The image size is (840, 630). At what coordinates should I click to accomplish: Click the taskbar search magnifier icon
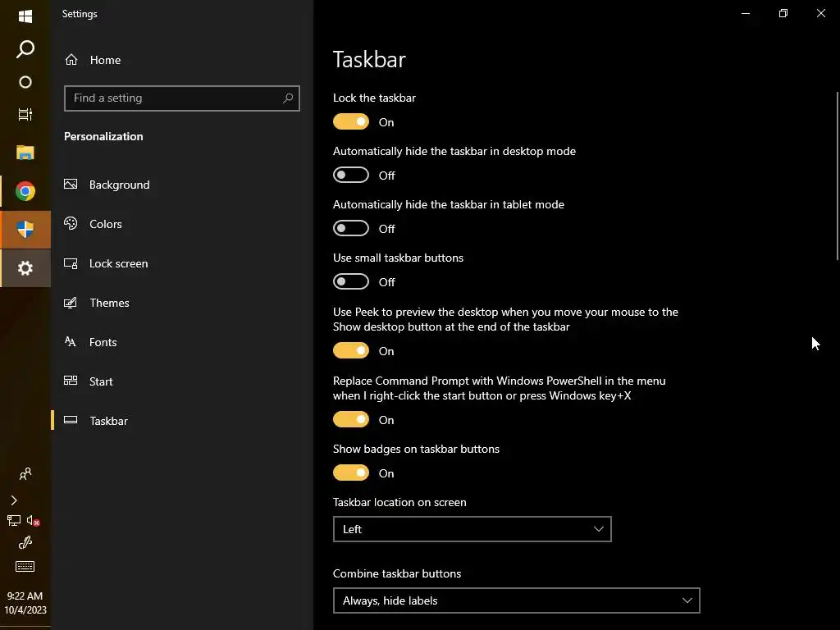pyautogui.click(x=25, y=50)
